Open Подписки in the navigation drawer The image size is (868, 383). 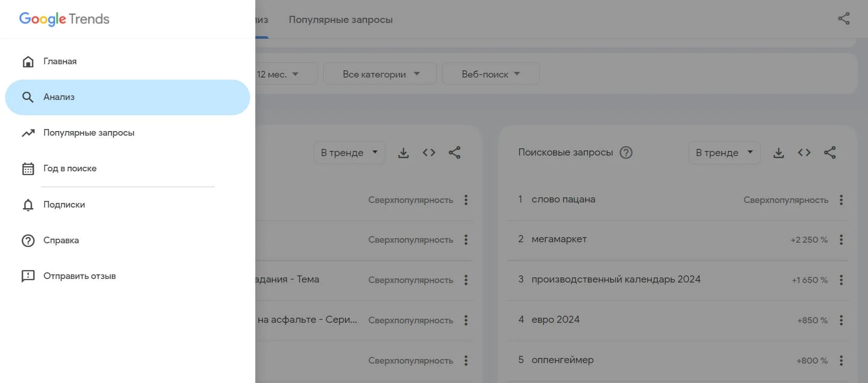pyautogui.click(x=64, y=205)
